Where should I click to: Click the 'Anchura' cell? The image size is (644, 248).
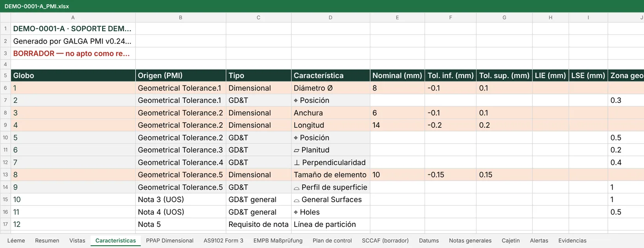(331, 113)
